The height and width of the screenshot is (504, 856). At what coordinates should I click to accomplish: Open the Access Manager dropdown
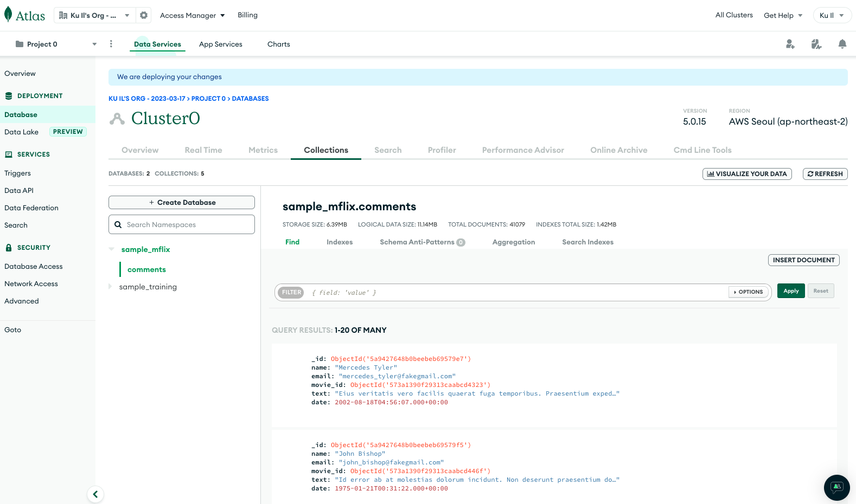193,15
